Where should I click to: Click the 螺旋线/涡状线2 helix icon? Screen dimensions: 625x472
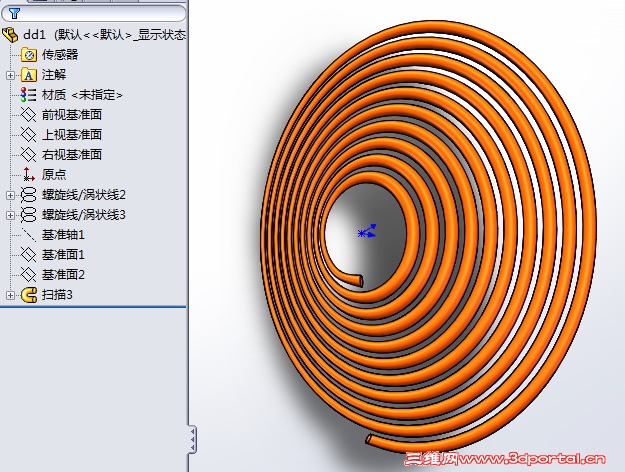click(29, 195)
